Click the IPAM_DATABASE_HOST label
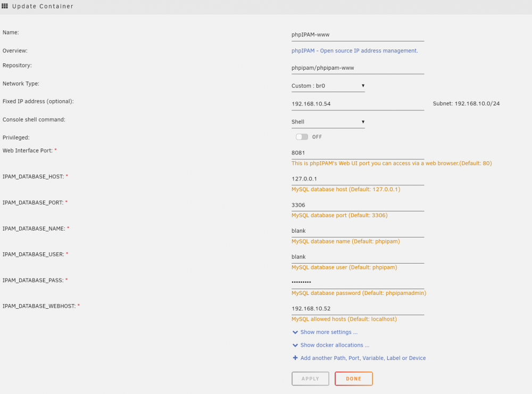The height and width of the screenshot is (394, 532). pyautogui.click(x=33, y=177)
